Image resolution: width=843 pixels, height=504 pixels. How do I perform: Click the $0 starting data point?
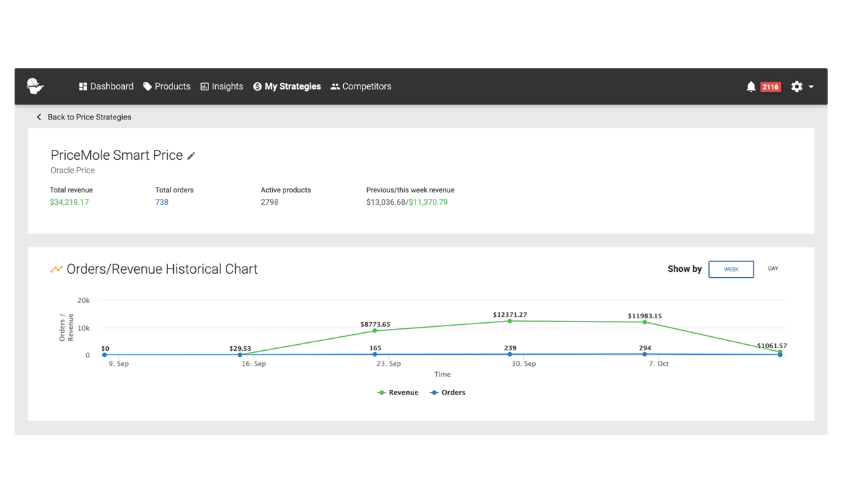105,355
